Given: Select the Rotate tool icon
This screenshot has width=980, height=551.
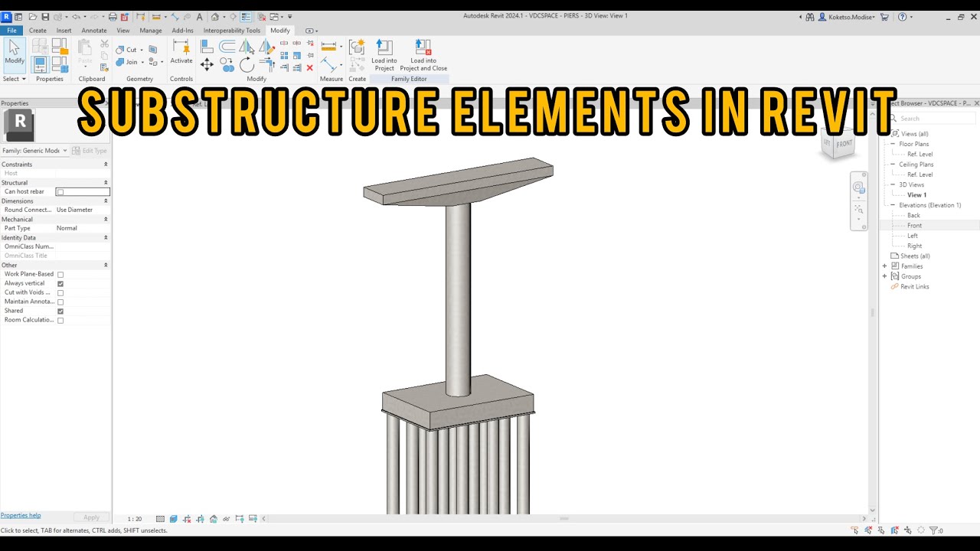Looking at the screenshot, I should tap(247, 65).
